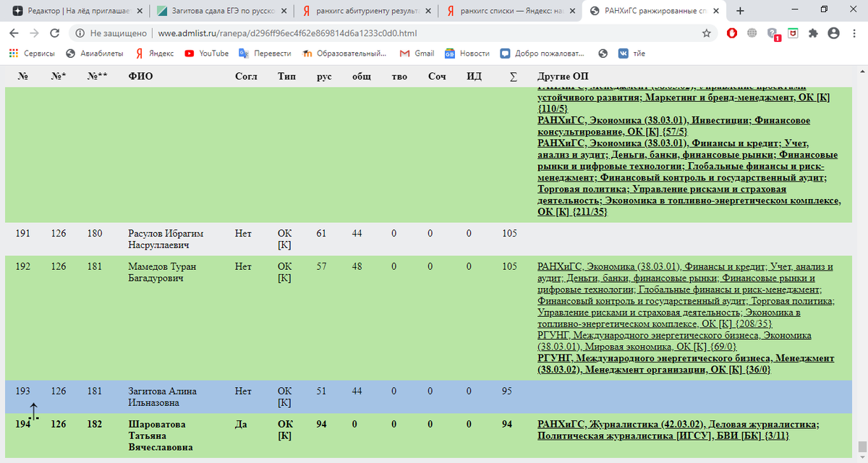Click the ФИО column header
The image size is (868, 463).
click(x=140, y=76)
